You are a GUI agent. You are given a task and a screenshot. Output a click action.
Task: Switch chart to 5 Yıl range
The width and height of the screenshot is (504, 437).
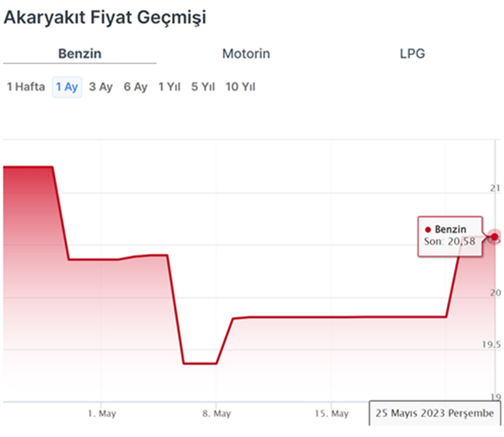tap(203, 87)
